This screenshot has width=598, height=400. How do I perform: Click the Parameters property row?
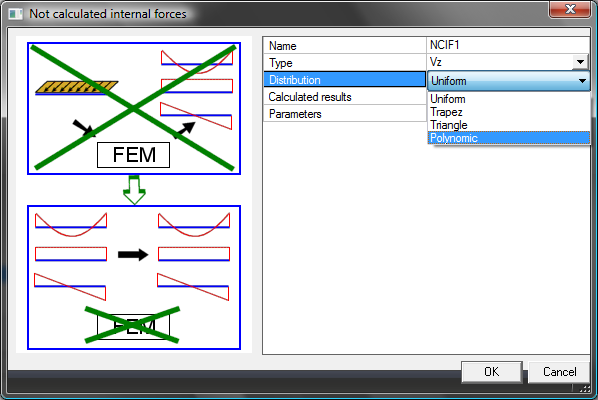coord(344,114)
